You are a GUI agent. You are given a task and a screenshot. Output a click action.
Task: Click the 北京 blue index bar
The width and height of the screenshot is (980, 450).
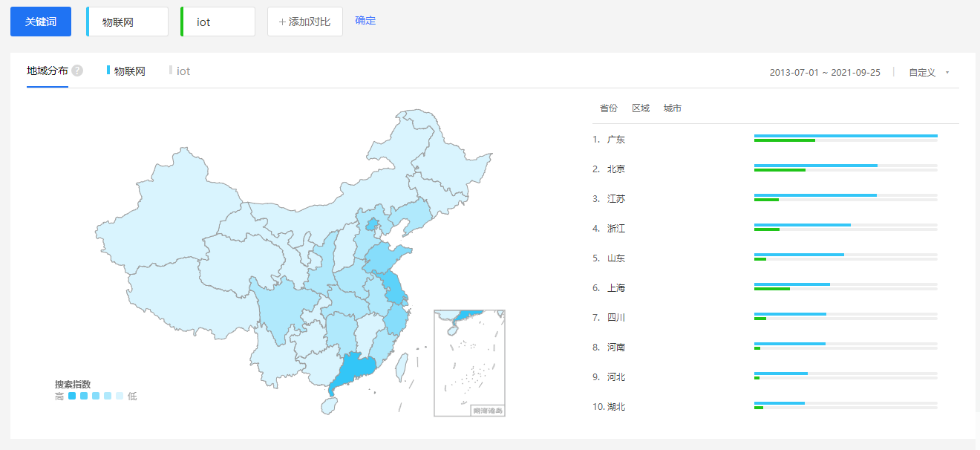[x=815, y=166]
